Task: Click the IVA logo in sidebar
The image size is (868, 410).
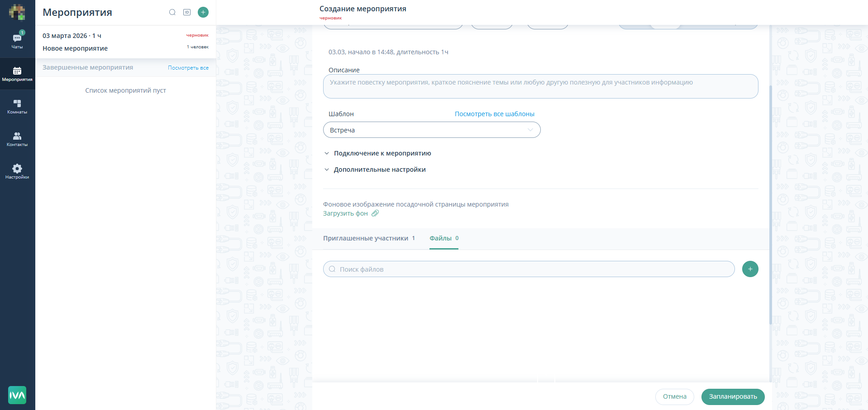Action: tap(17, 395)
